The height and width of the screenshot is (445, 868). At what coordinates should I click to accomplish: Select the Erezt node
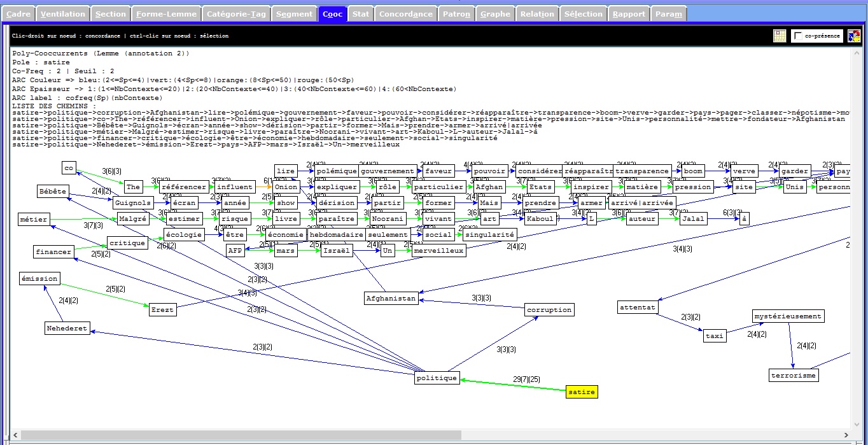(162, 310)
